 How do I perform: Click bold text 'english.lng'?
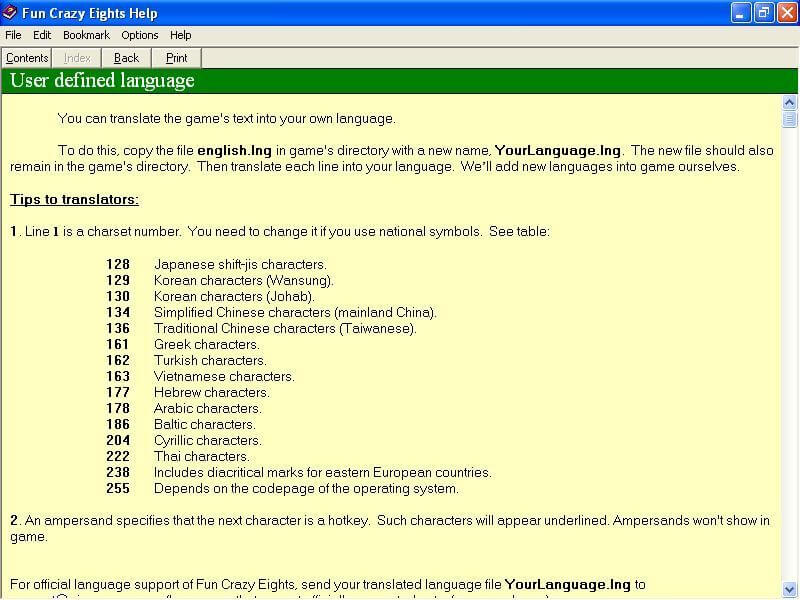click(234, 151)
